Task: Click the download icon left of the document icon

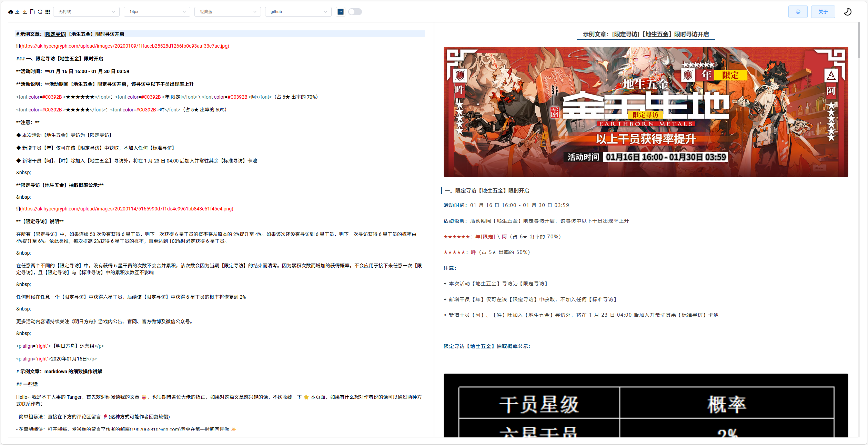Action: click(x=25, y=12)
